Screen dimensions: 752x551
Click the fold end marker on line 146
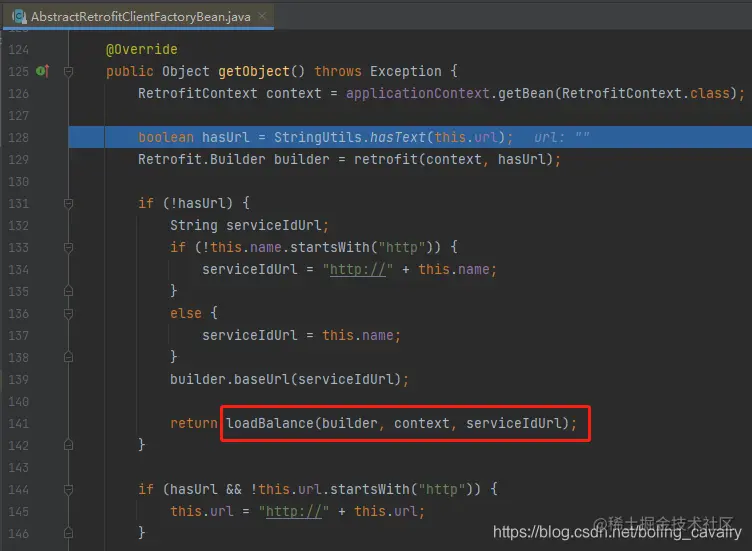pos(69,533)
